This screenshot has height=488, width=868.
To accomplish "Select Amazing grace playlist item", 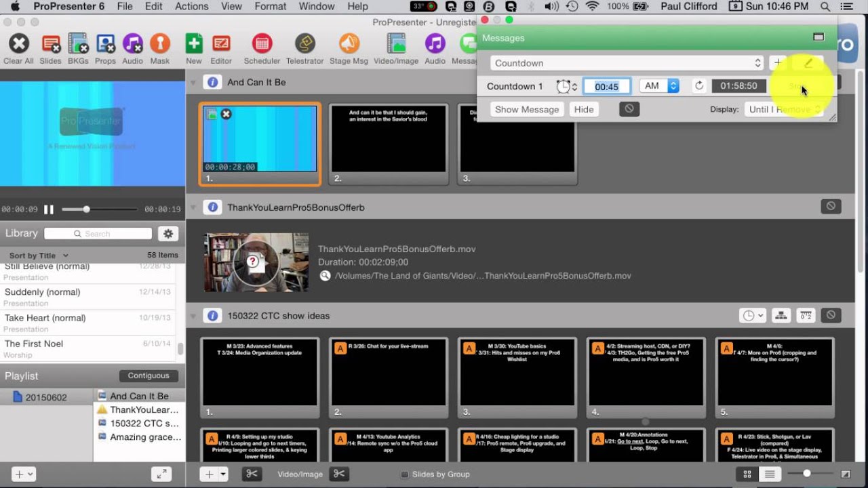I will pyautogui.click(x=139, y=437).
